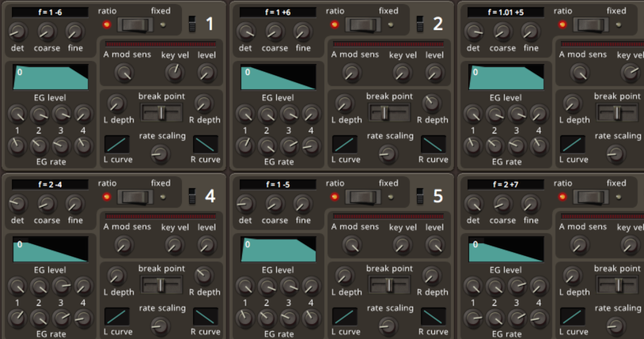Image resolution: width=644 pixels, height=339 pixels.
Task: Click the rate scaling knob in operator 2
Action: [x=388, y=153]
